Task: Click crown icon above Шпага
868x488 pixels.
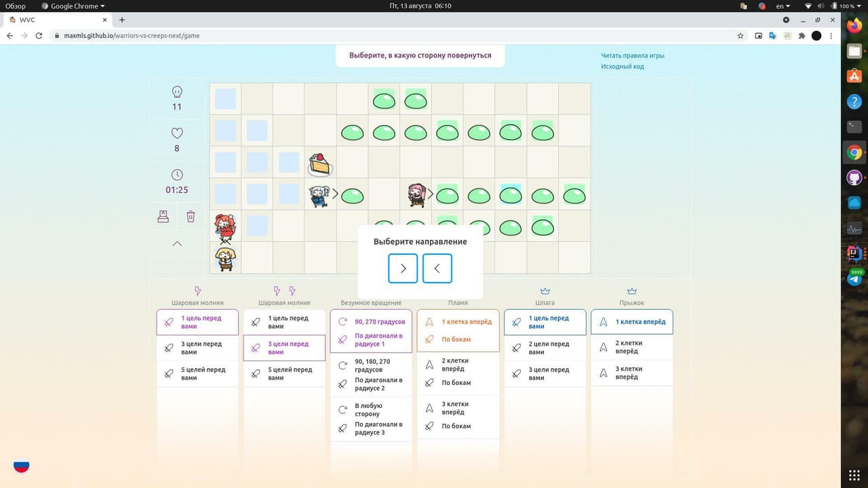Action: pyautogui.click(x=545, y=291)
